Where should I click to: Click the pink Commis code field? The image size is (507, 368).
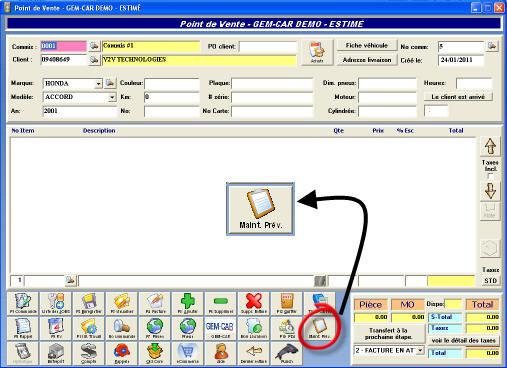pyautogui.click(x=63, y=46)
